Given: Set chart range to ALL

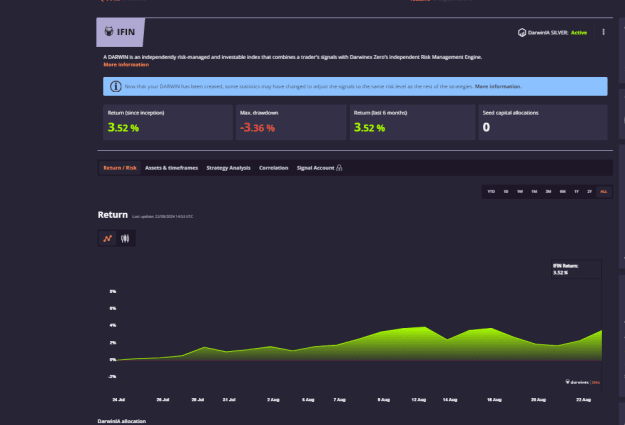Looking at the screenshot, I should click(604, 192).
